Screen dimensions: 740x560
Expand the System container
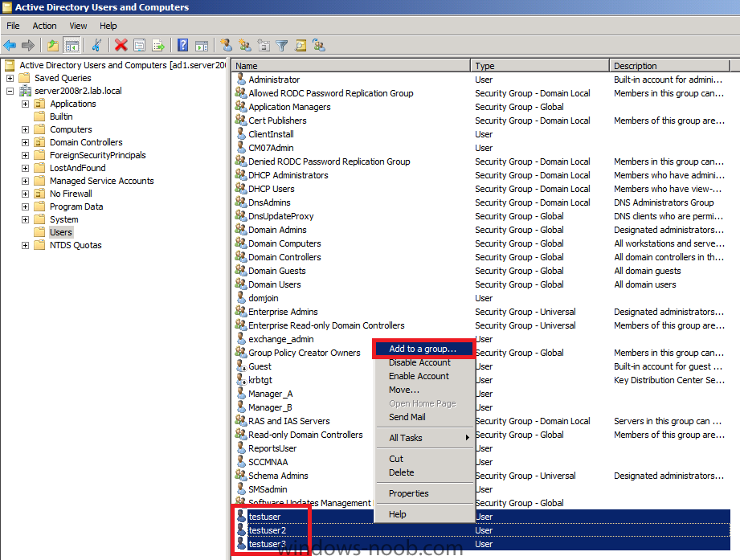(x=26, y=220)
